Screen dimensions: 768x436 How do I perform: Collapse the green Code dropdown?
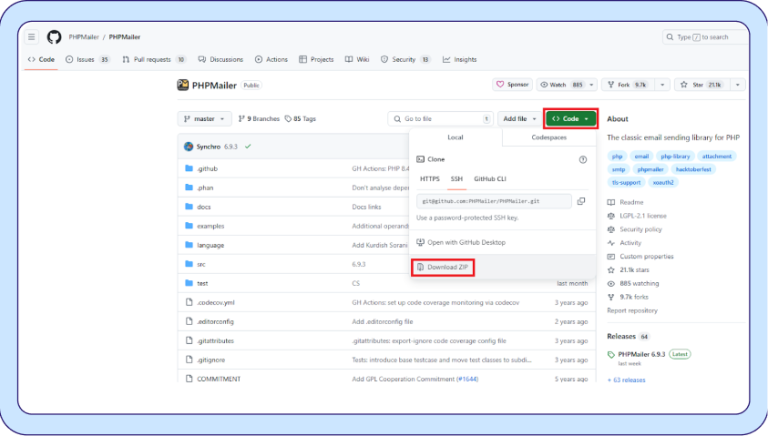point(570,119)
